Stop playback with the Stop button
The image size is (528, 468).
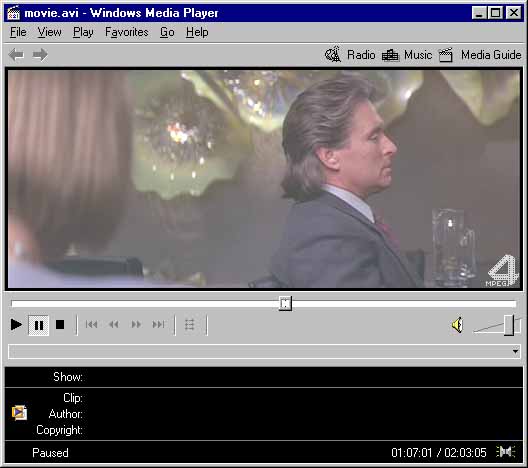(60, 325)
